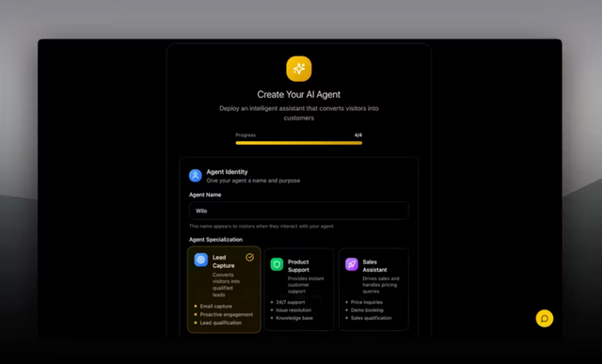Image resolution: width=602 pixels, height=364 pixels.
Task: Click the checkmark on Lead Capture card
Action: [249, 258]
